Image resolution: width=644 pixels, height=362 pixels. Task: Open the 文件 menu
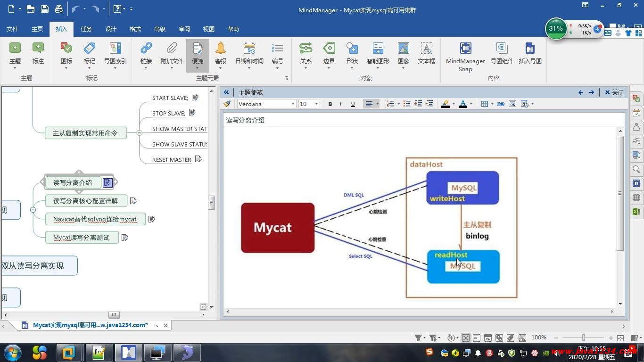pos(12,29)
